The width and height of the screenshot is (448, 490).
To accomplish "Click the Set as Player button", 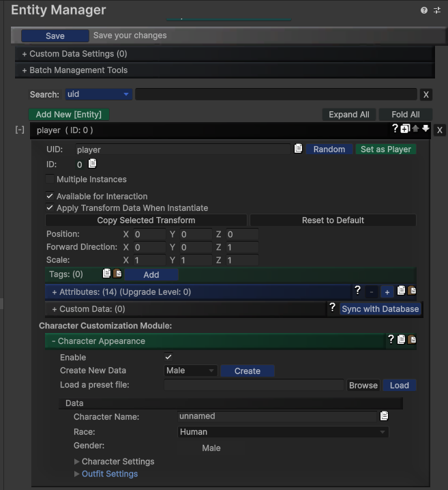I will [386, 149].
